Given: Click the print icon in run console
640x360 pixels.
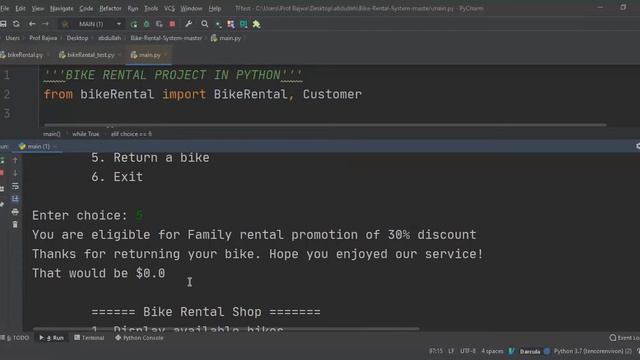Looking at the screenshot, I should click(x=15, y=212).
